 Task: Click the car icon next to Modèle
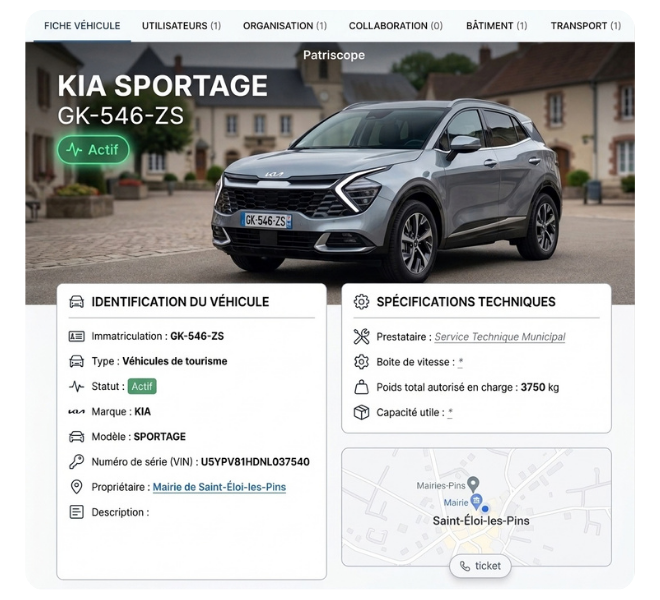76,437
